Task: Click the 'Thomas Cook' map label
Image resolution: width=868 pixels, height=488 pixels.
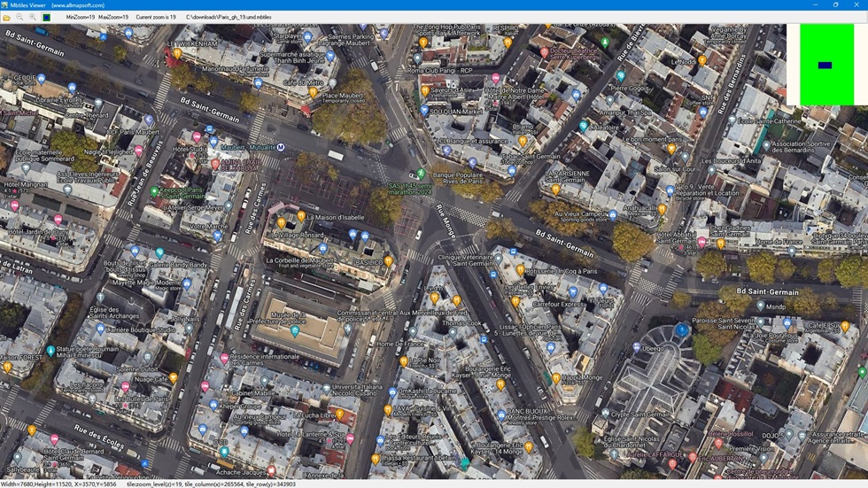Action: [x=461, y=323]
